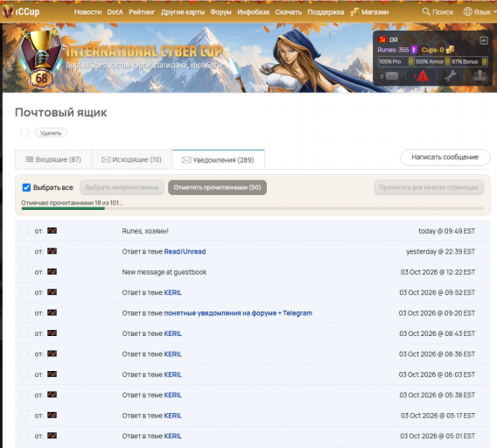Viewport: 497px width, 448px height.
Task: Open the mail envelope icon in user panel
Action: pyautogui.click(x=392, y=76)
